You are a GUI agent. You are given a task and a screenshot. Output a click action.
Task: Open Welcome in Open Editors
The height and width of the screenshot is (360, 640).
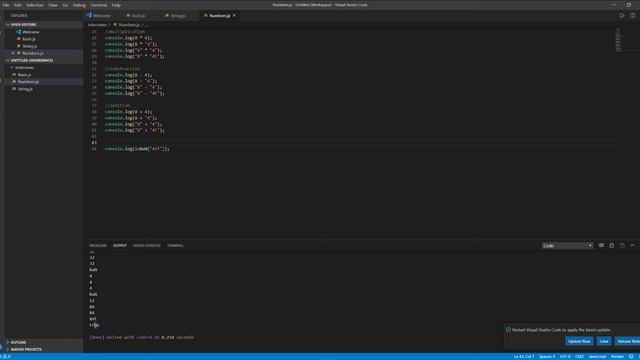pyautogui.click(x=31, y=32)
